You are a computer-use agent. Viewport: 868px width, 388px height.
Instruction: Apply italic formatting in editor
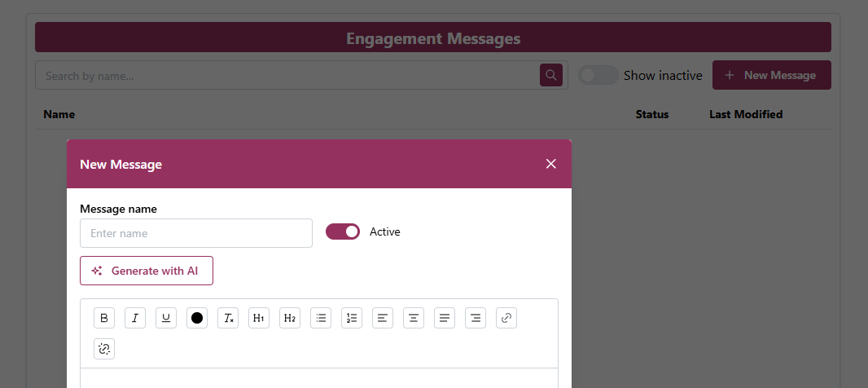[x=135, y=318]
